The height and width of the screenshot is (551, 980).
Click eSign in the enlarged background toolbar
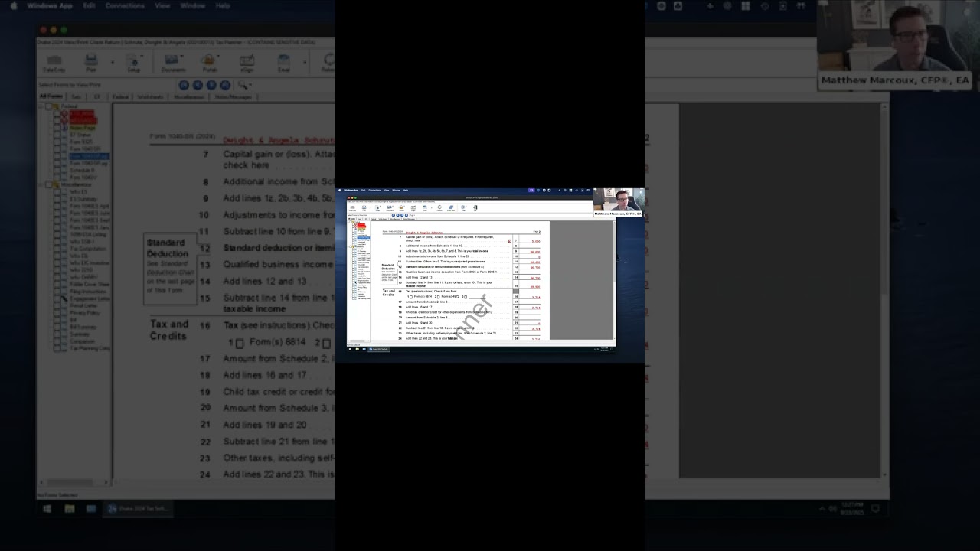point(247,63)
